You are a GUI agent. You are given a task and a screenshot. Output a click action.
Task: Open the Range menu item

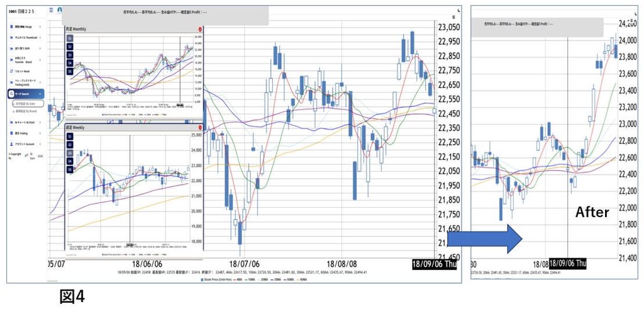tap(25, 26)
